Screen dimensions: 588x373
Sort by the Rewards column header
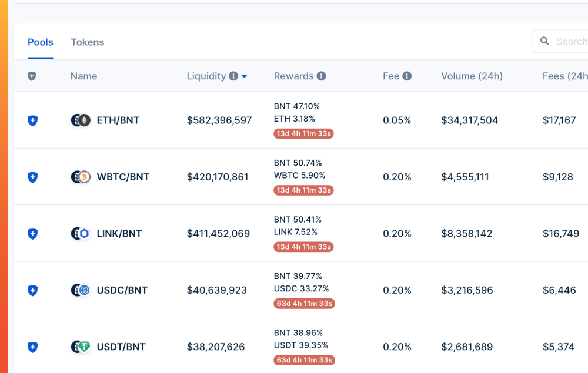point(293,76)
